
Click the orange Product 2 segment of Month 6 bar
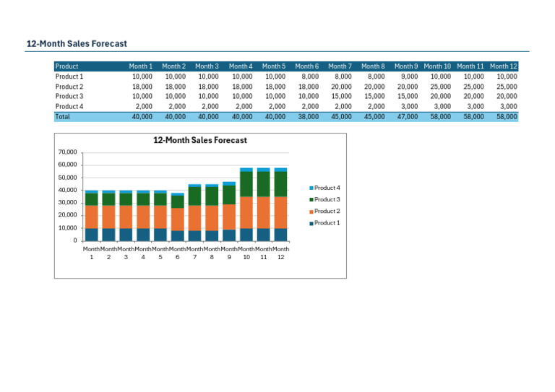(x=177, y=219)
